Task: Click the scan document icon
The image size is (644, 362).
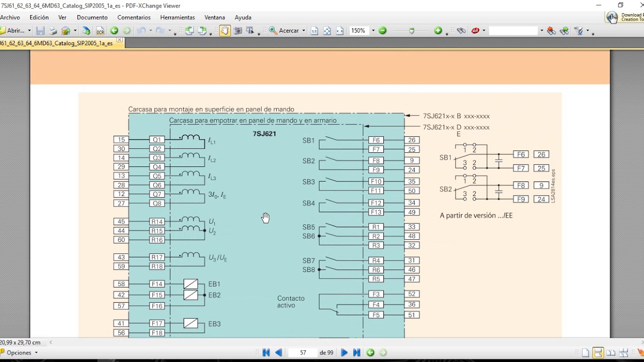Action: [87, 31]
